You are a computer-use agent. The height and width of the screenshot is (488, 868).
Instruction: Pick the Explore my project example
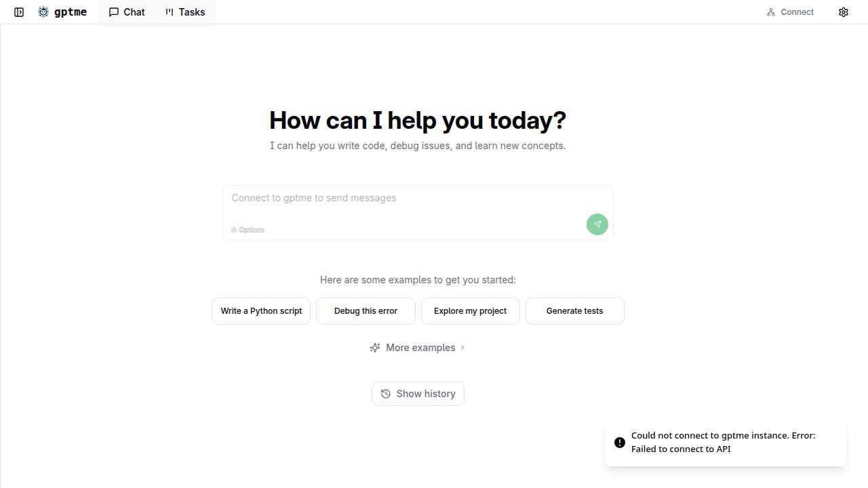pyautogui.click(x=470, y=311)
